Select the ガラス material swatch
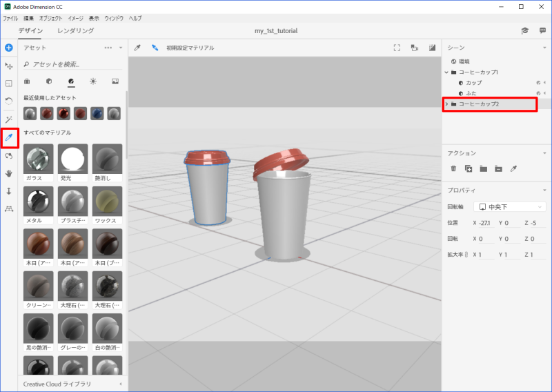 click(39, 160)
